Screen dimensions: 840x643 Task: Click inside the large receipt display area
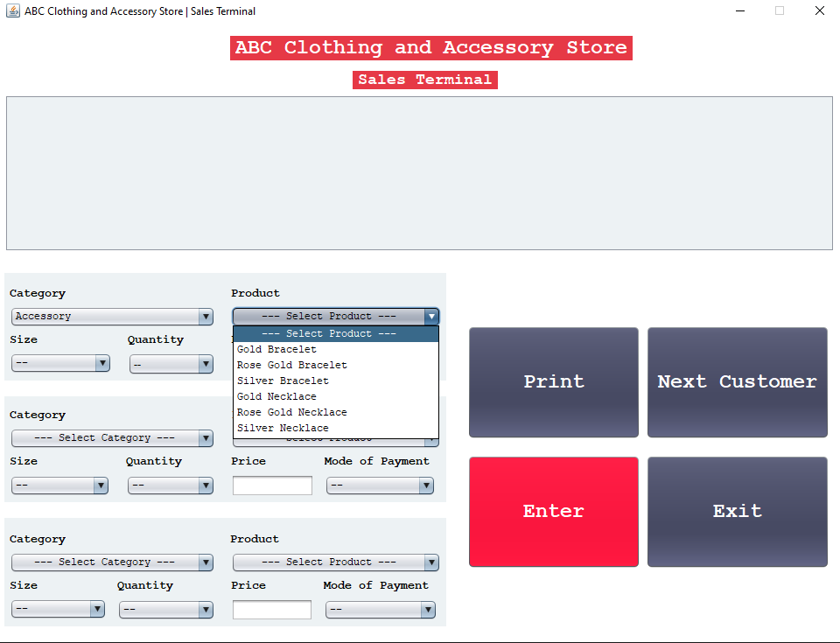click(419, 173)
